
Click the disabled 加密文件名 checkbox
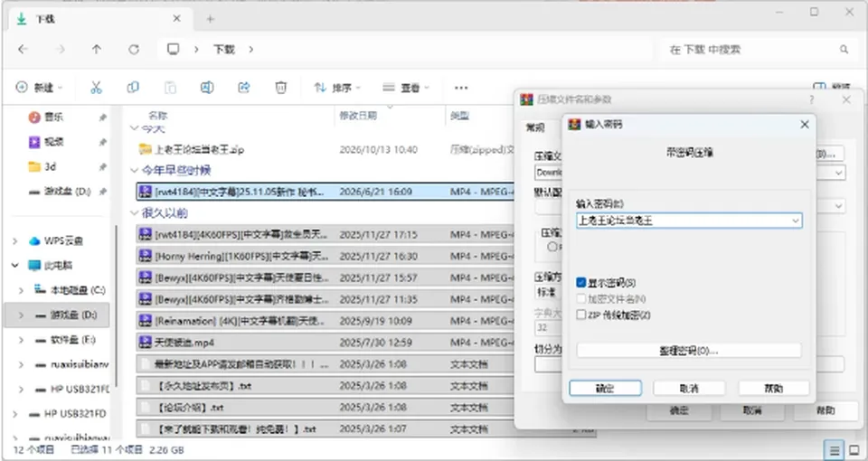580,299
